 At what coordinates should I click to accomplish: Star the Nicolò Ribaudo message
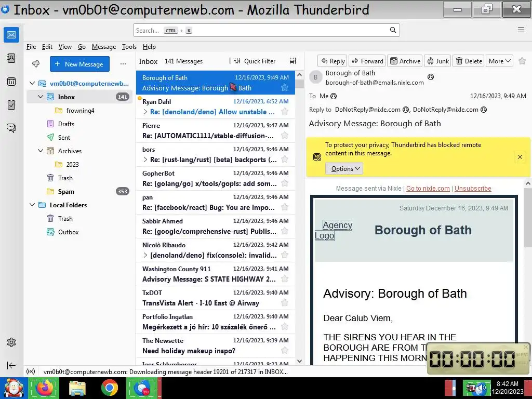[285, 255]
